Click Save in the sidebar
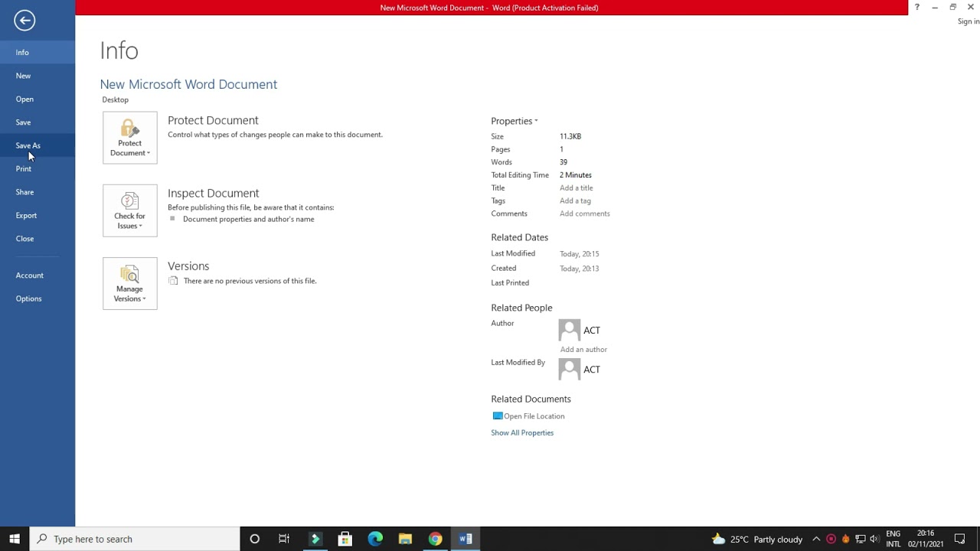Viewport: 980px width, 551px height. pyautogui.click(x=38, y=122)
